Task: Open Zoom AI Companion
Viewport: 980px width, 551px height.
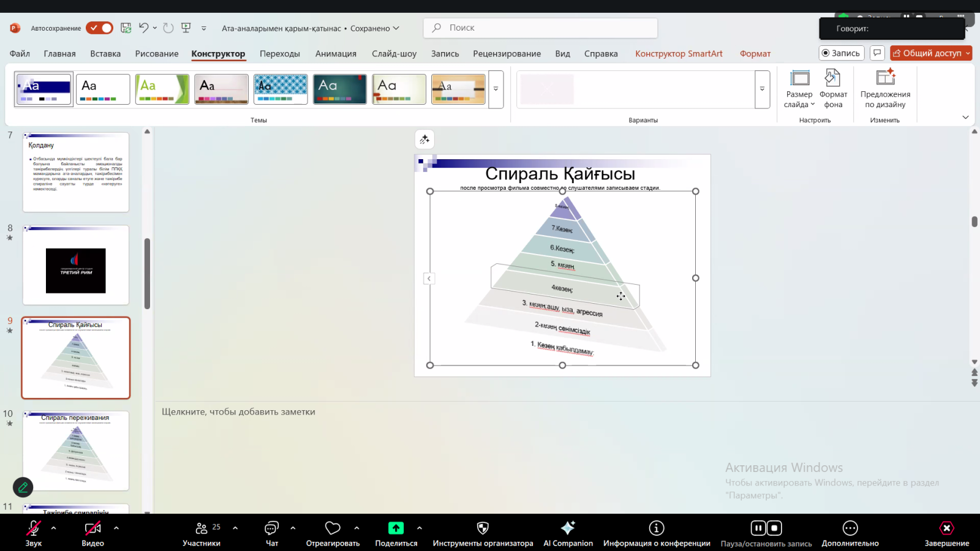Action: coord(568,528)
